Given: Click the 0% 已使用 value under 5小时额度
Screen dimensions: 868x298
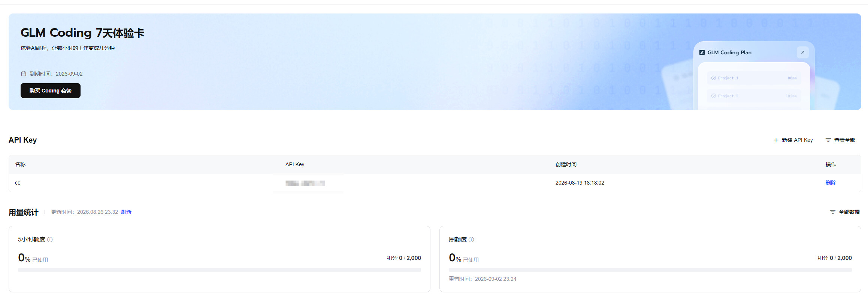Looking at the screenshot, I should pos(33,258).
